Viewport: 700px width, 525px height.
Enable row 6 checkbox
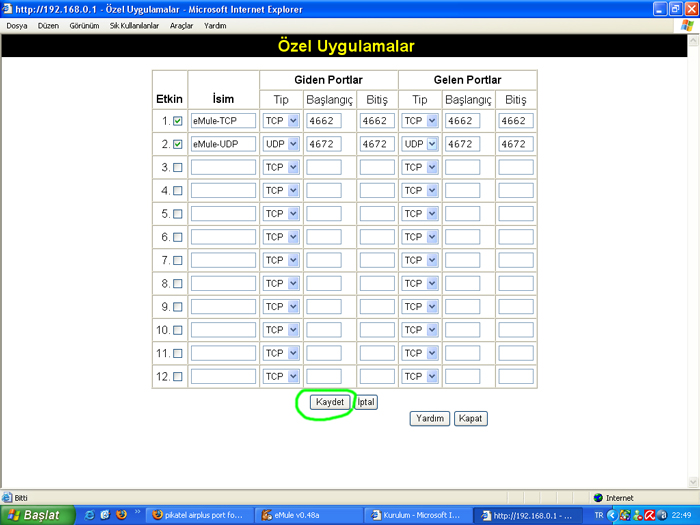178,237
